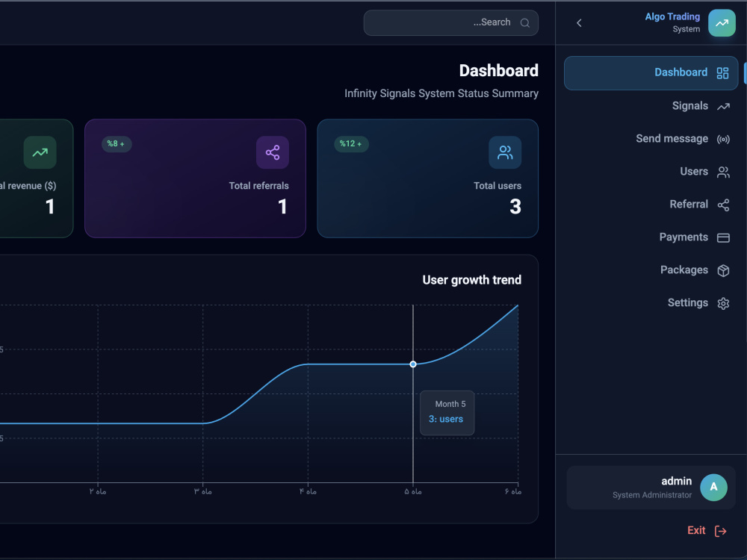Click the System Administrator label

click(651, 495)
